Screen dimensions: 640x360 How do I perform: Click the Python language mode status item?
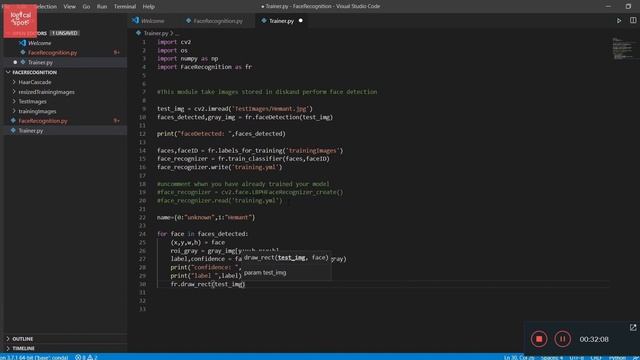tap(617, 358)
